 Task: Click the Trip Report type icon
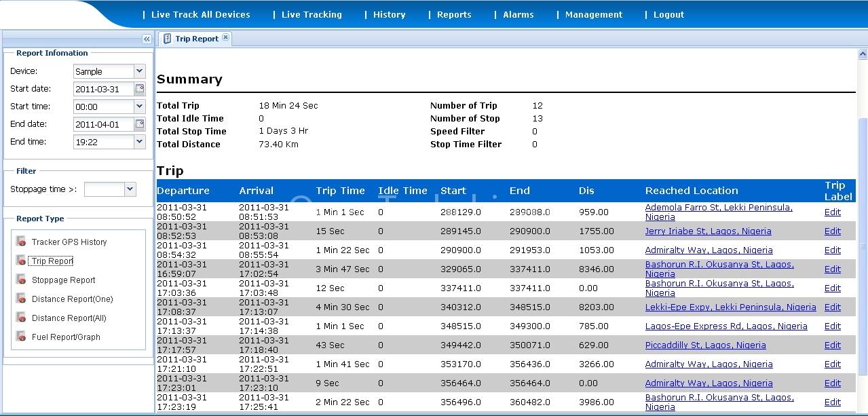coord(21,261)
